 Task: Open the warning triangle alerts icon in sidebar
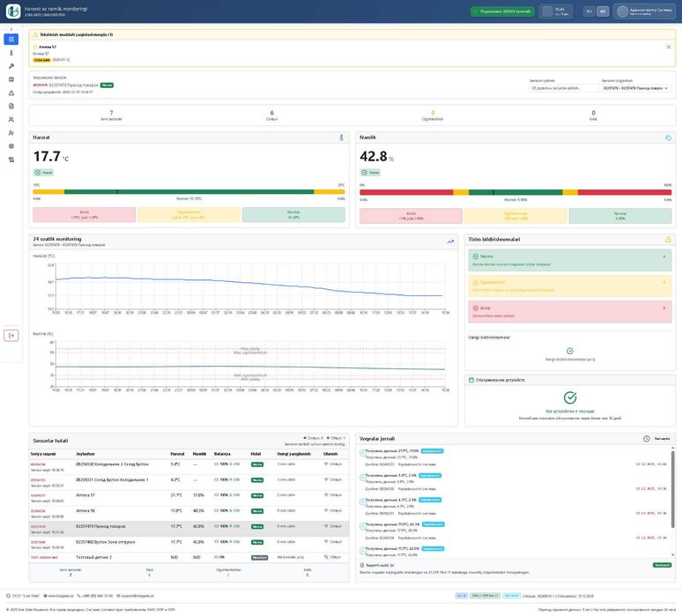point(11,93)
